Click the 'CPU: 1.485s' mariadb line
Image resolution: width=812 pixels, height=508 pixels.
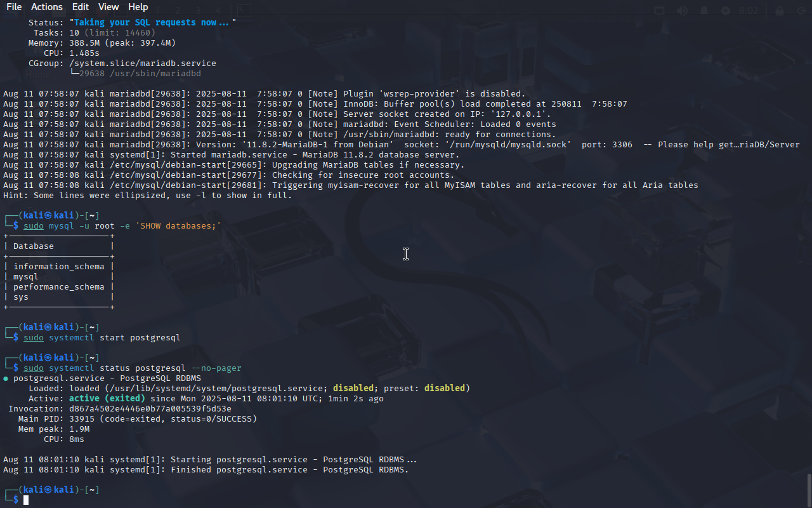pos(72,53)
